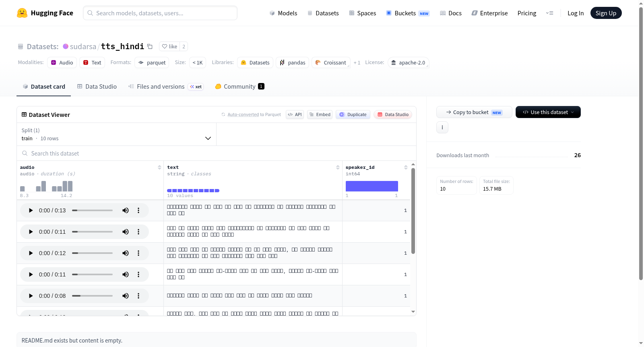Click the Duplicate button
The height and width of the screenshot is (347, 644).
tap(353, 114)
